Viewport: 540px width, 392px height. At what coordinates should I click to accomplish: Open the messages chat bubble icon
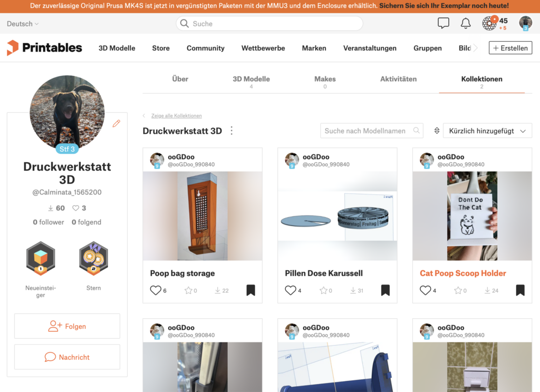[443, 23]
